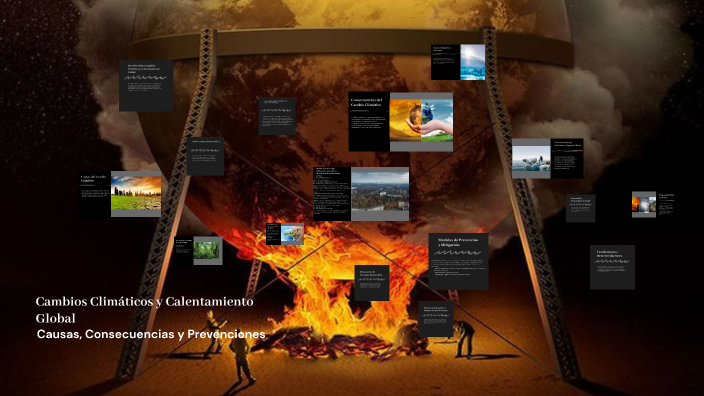Screen dimensions: 704x396
Task: Select the city and cracked earth image
Action: (x=136, y=193)
